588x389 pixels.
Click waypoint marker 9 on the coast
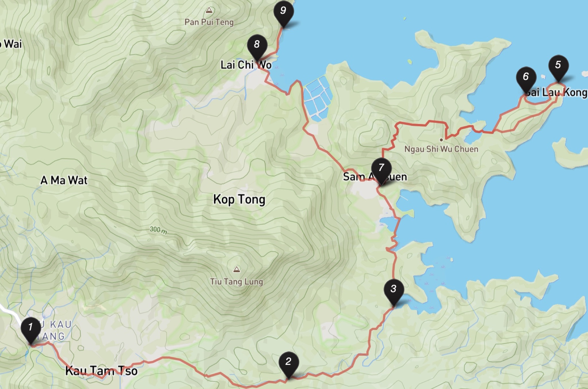pyautogui.click(x=284, y=13)
